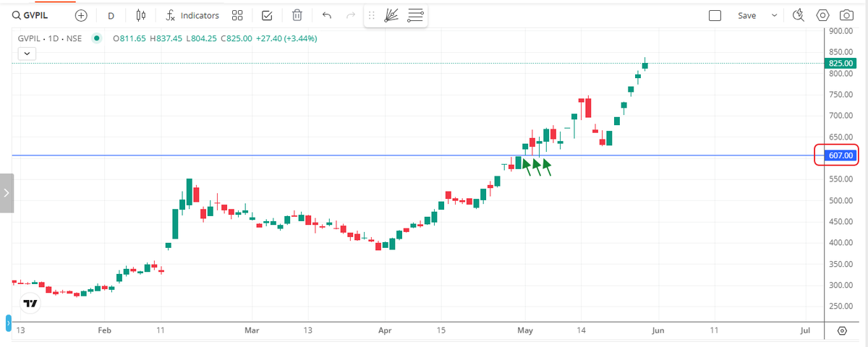Screen dimensions: 868x347
Task: Click the compare or add symbol plus icon
Action: pyautogui.click(x=81, y=15)
